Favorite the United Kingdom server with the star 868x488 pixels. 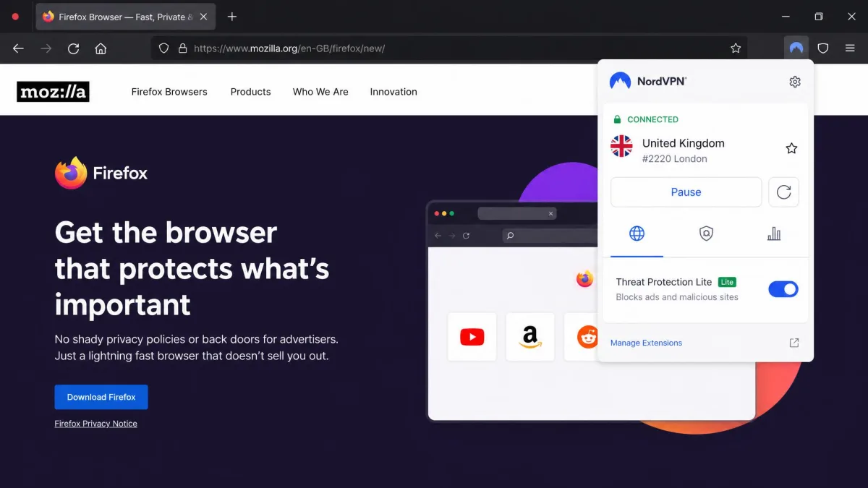click(x=791, y=148)
